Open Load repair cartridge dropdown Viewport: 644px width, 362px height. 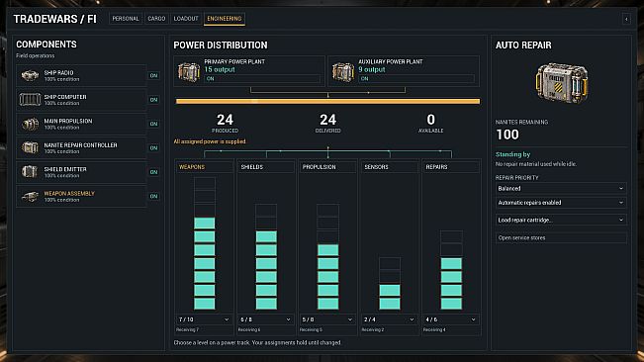click(x=561, y=220)
